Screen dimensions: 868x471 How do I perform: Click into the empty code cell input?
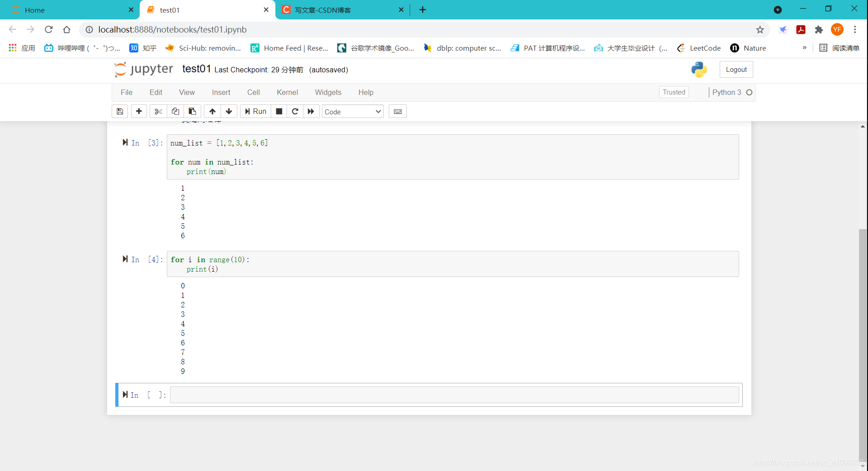point(454,395)
